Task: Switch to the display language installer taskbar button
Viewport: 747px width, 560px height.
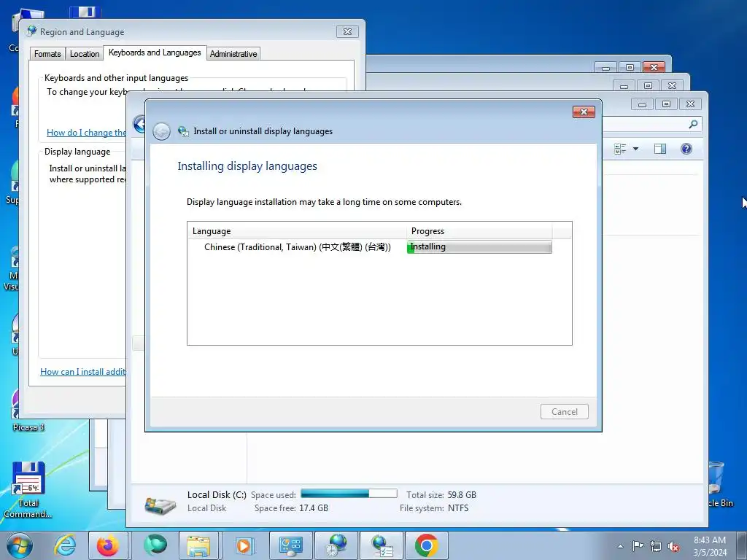Action: [x=382, y=545]
